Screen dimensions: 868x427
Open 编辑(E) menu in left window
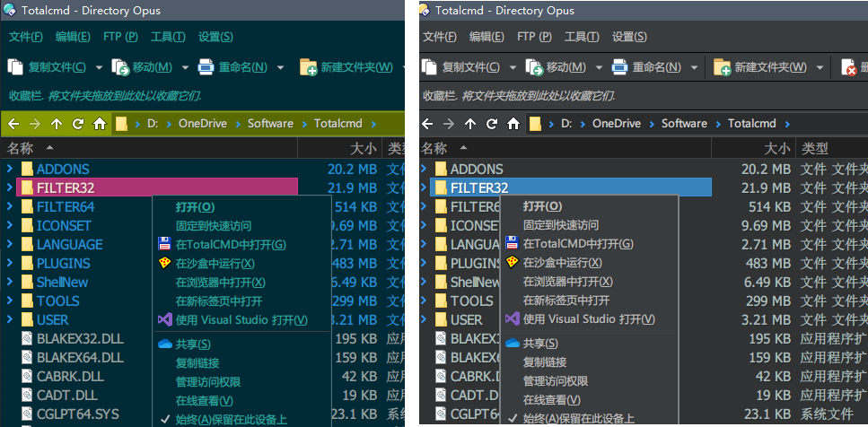[73, 37]
